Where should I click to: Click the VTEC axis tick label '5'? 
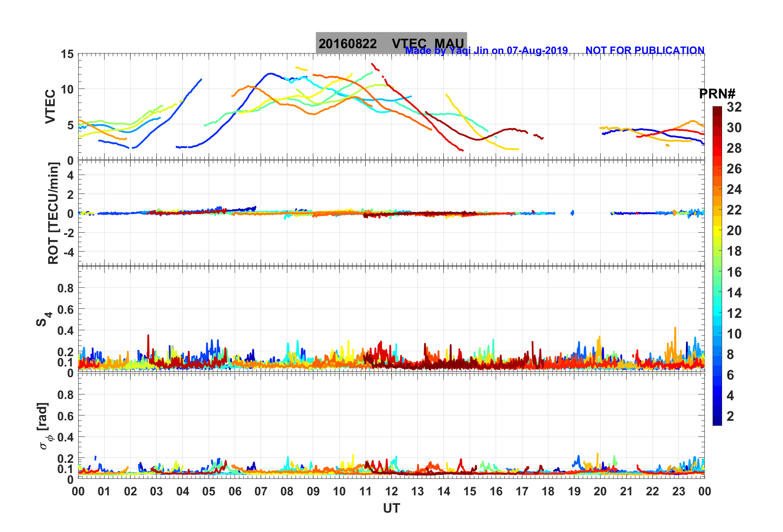coord(70,125)
